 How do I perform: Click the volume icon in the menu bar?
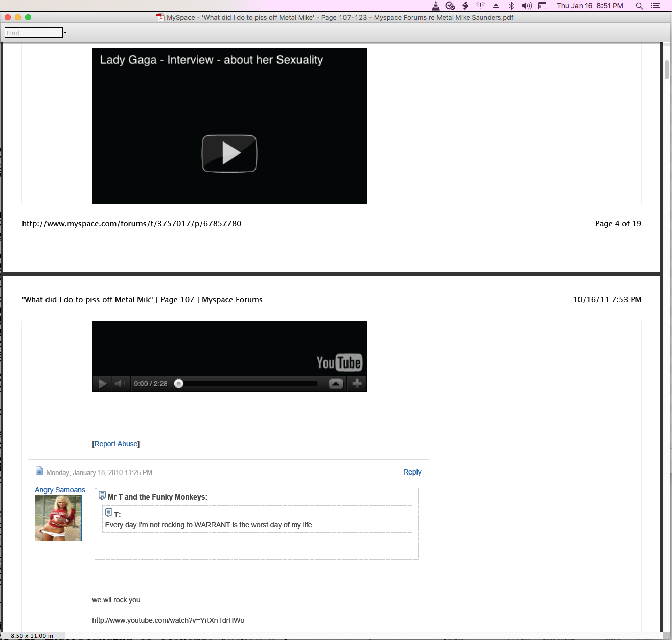tap(526, 6)
